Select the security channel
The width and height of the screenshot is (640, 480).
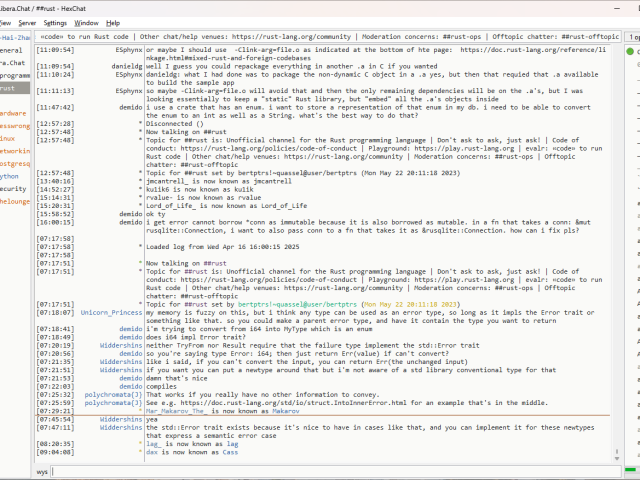13,188
